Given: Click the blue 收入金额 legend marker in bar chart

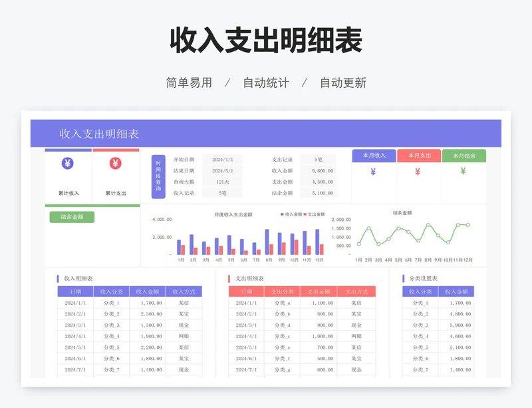Looking at the screenshot, I should pos(282,214).
